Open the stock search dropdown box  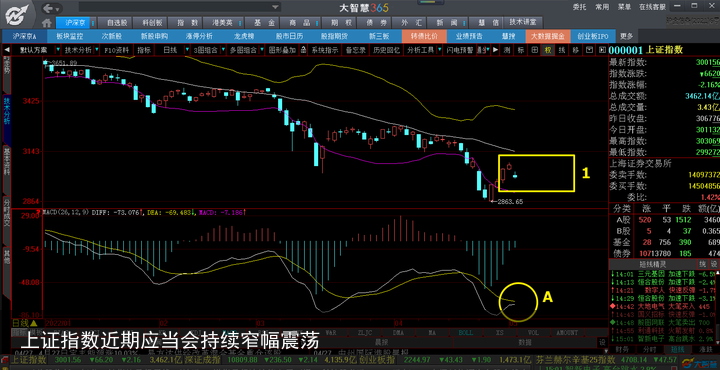[179, 7]
